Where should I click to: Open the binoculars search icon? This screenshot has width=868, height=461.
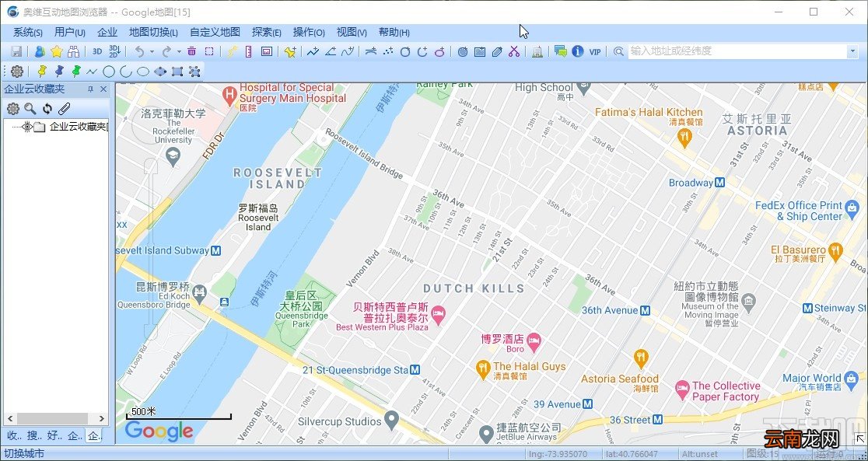(x=74, y=51)
